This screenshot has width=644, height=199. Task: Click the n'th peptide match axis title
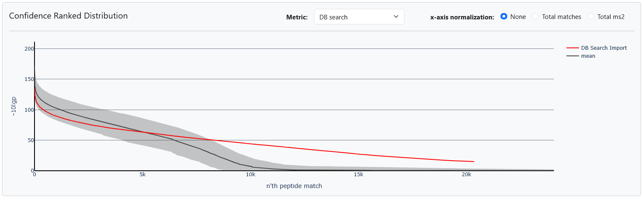294,186
